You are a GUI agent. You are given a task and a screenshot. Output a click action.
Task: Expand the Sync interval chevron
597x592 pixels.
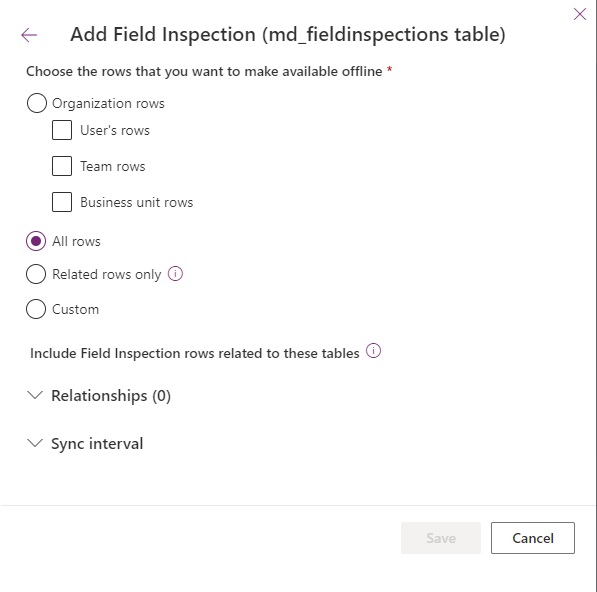35,443
